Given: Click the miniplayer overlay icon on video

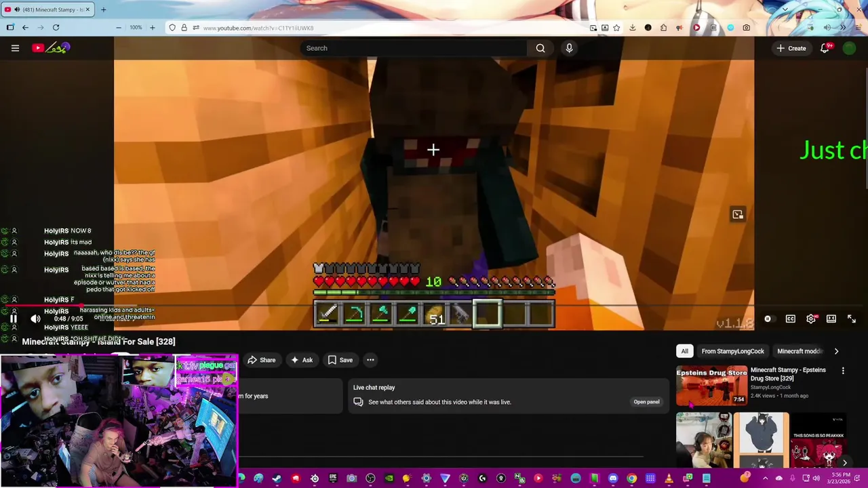Looking at the screenshot, I should point(738,215).
